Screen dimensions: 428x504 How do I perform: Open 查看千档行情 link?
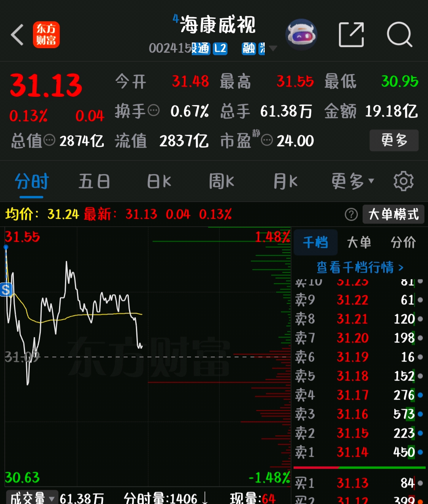point(360,267)
